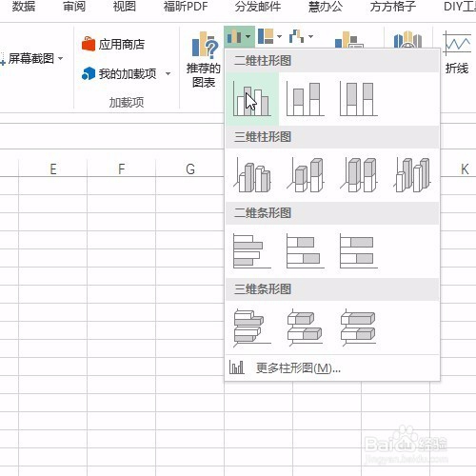476x476 pixels.
Task: Open the waterfall chart dropdown
Action: tap(301, 37)
